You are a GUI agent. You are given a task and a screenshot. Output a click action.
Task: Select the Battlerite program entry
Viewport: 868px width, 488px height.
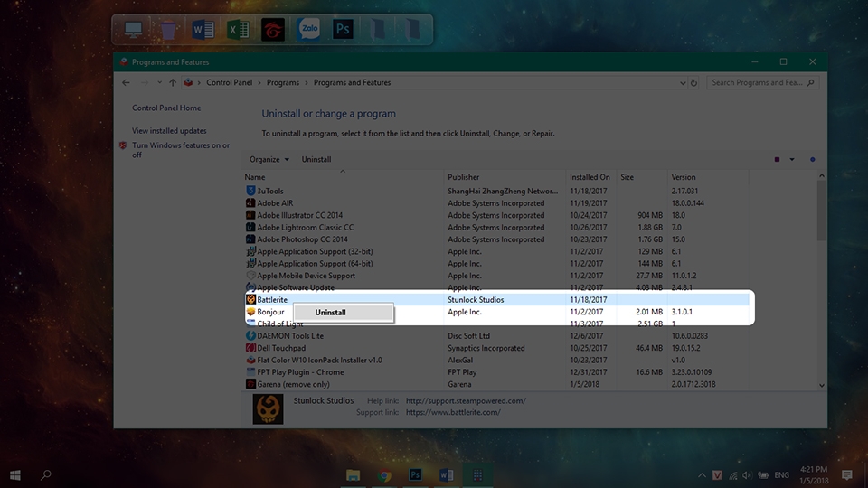tap(497, 299)
